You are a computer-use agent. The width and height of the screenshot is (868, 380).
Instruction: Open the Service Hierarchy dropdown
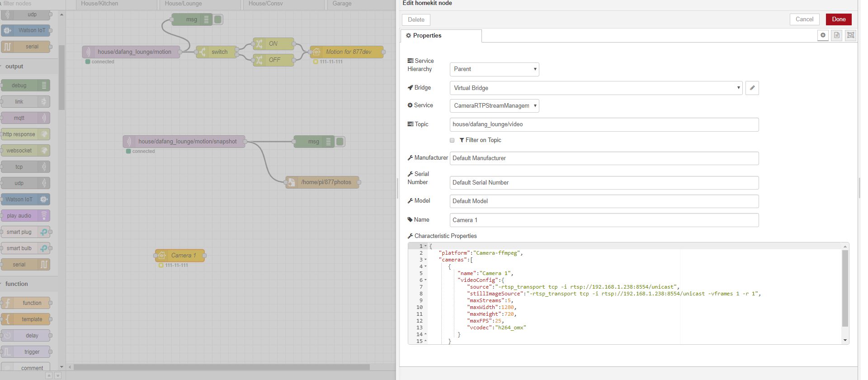point(495,69)
